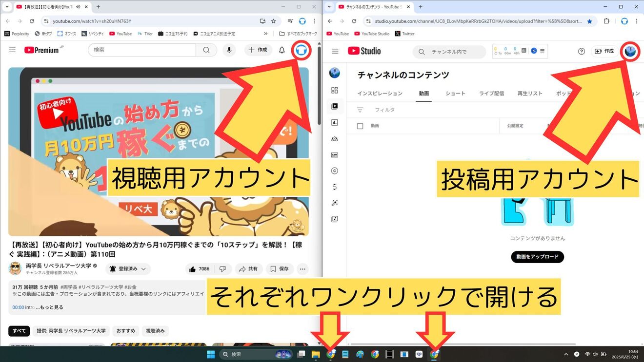
Task: Open the 登録済み subscription dropdown
Action: [128, 269]
